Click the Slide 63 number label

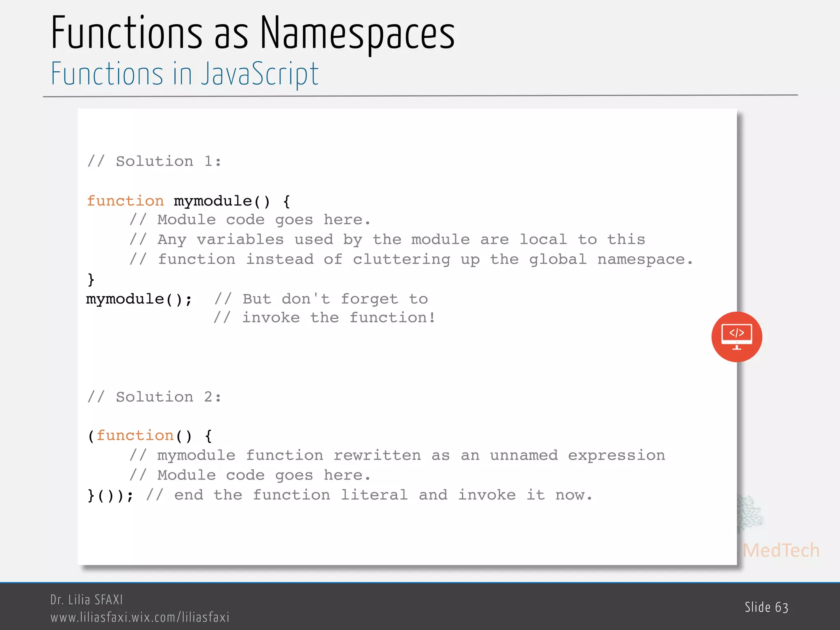tap(766, 607)
